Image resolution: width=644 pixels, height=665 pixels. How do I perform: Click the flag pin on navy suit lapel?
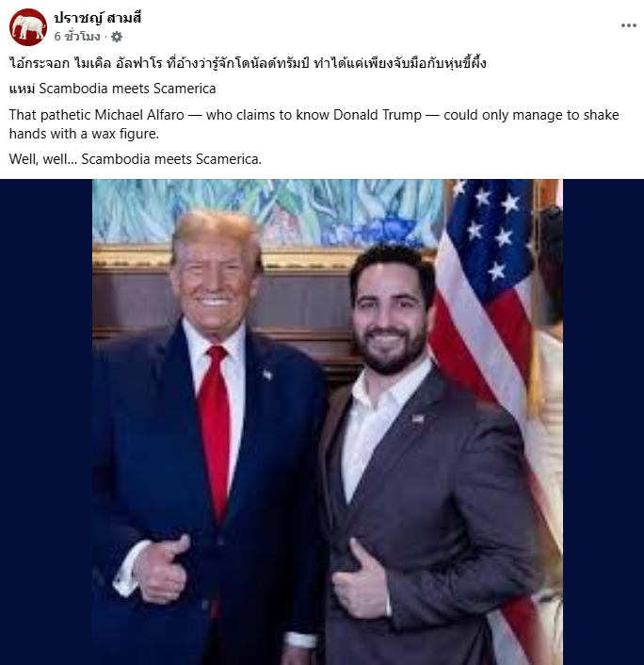pos(267,375)
